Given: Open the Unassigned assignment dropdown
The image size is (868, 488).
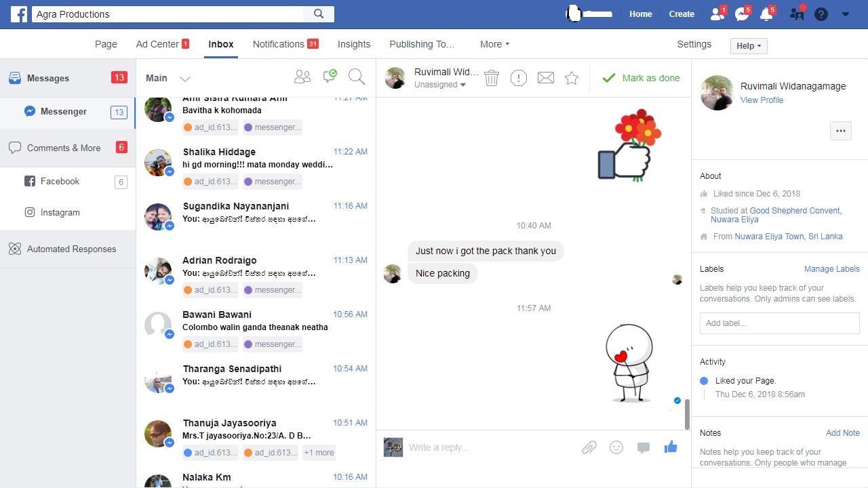Looking at the screenshot, I should point(440,85).
